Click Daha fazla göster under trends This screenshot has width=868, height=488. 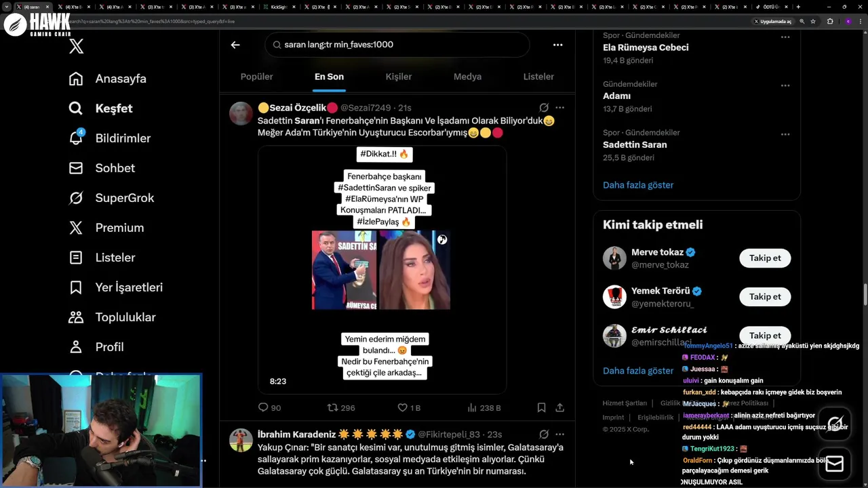click(x=638, y=184)
